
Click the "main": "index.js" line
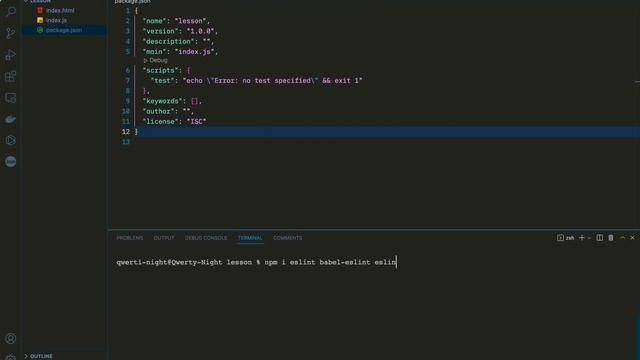click(x=180, y=52)
